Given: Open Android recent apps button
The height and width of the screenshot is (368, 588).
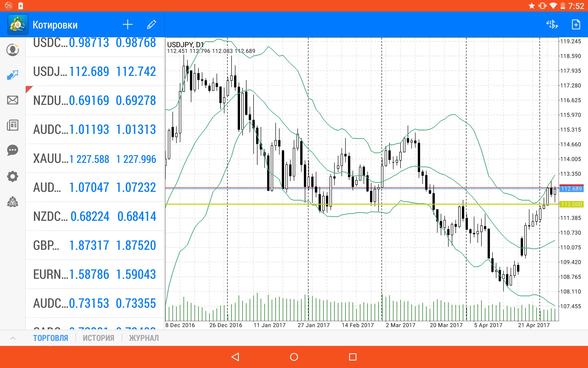Looking at the screenshot, I should point(353,357).
